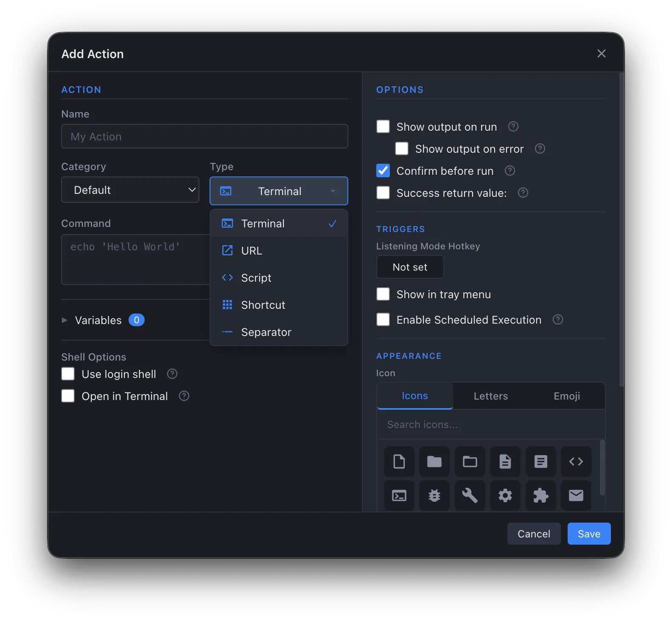Enable Show output on run
Screen dimensions: 672x621
[383, 126]
